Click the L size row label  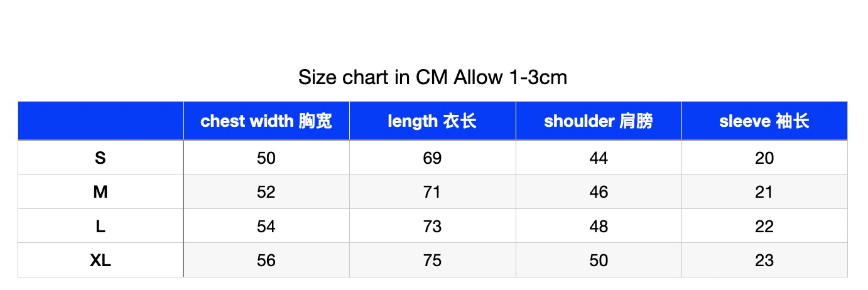click(x=100, y=226)
